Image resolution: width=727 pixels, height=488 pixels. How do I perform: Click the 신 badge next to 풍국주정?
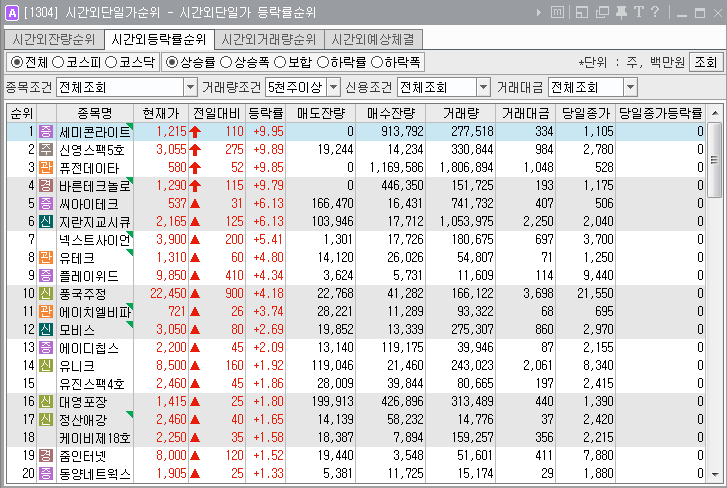pyautogui.click(x=46, y=294)
